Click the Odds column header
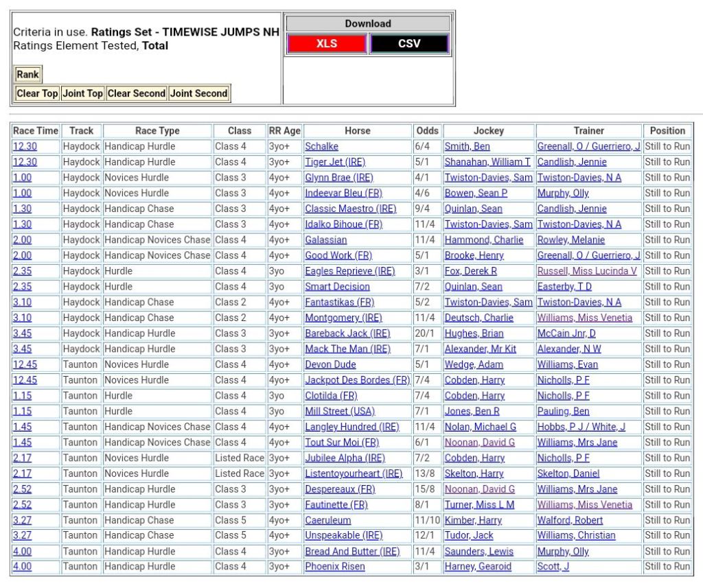Viewport: 703px width, 588px height. click(x=427, y=130)
